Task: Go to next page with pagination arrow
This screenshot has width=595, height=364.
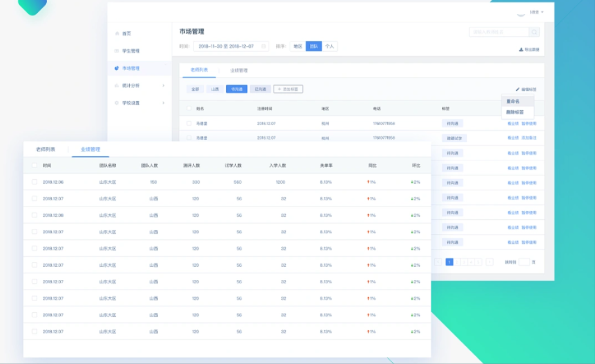Action: point(490,262)
